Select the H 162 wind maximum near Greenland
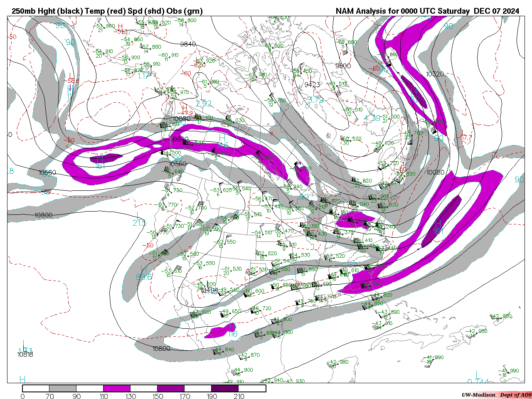The image size is (532, 399). pos(414,95)
